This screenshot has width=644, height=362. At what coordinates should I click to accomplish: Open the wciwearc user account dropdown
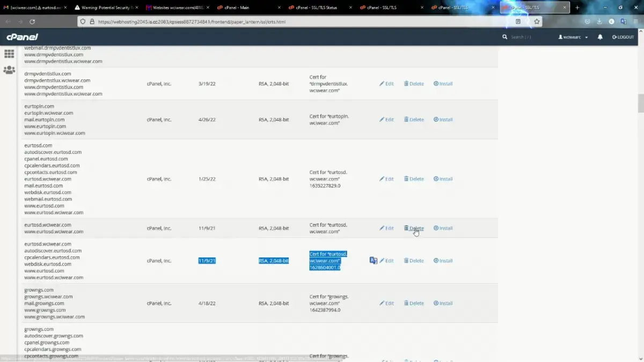point(573,37)
